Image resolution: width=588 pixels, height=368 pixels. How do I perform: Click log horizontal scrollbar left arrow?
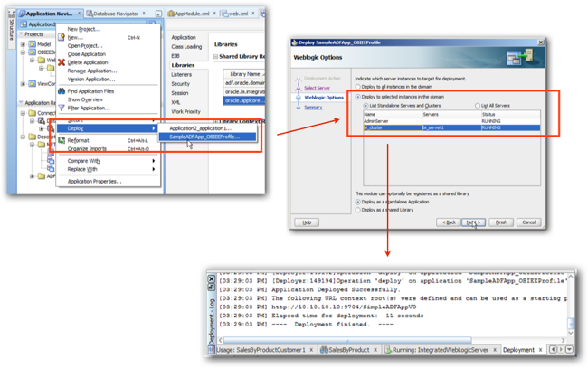coord(220,340)
